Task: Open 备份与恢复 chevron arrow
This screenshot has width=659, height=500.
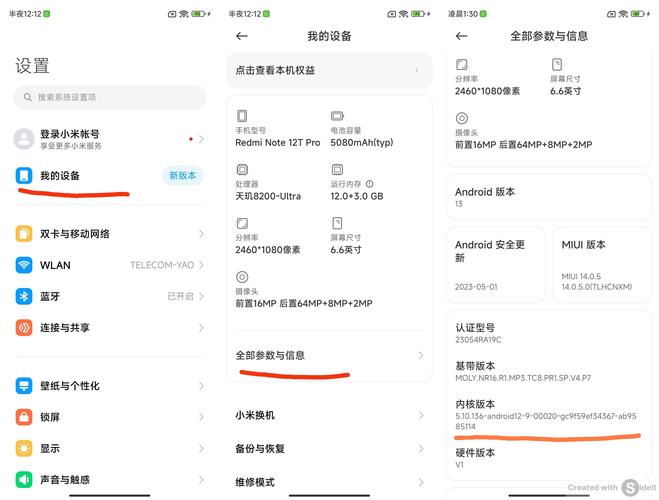Action: (x=421, y=449)
